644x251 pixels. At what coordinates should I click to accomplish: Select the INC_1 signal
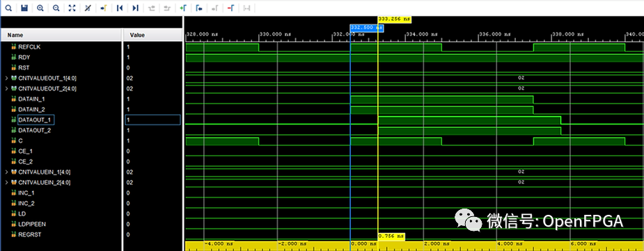26,193
